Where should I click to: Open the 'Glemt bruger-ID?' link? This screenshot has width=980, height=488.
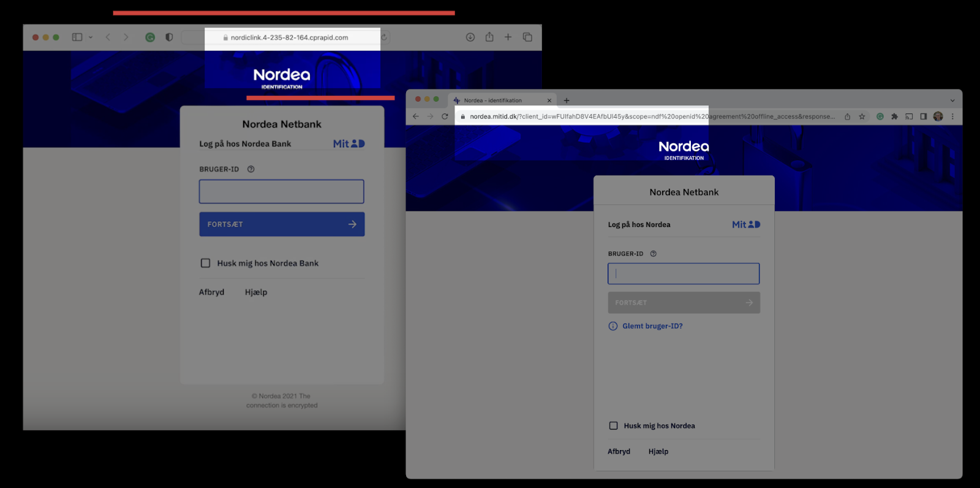click(652, 326)
